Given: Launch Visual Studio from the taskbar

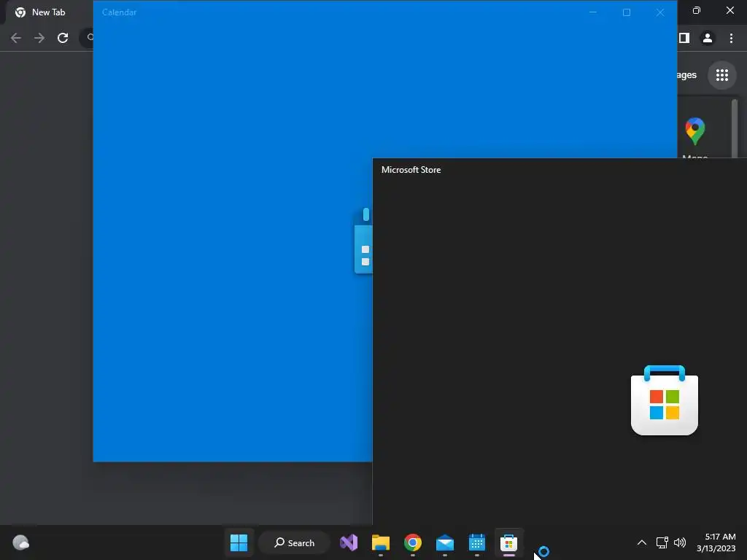Looking at the screenshot, I should (x=349, y=542).
